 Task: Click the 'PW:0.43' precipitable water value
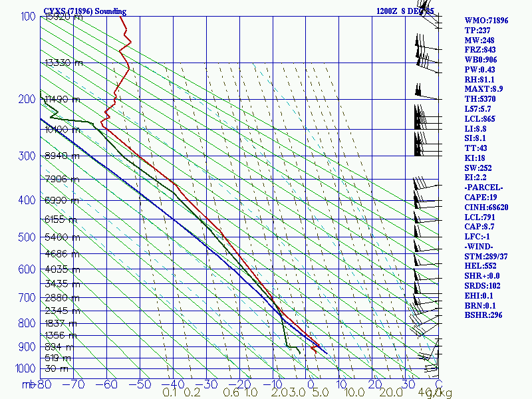[479, 70]
